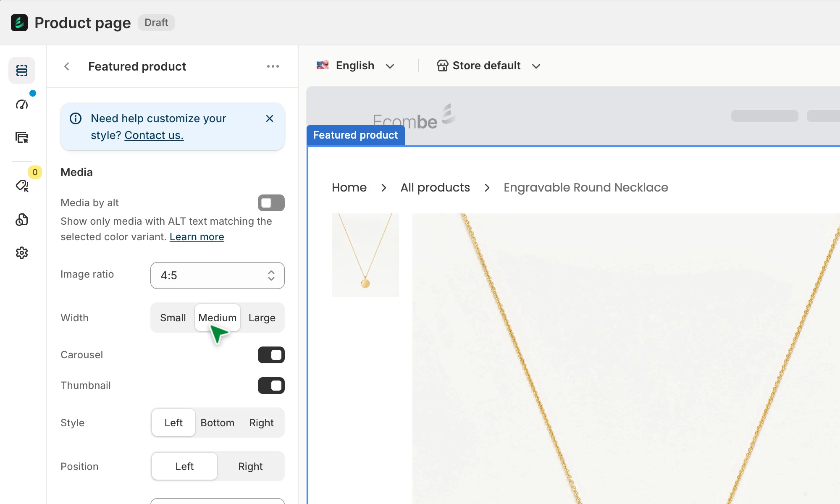Disable the Thumbnail toggle
This screenshot has height=504, width=840.
pos(271,386)
